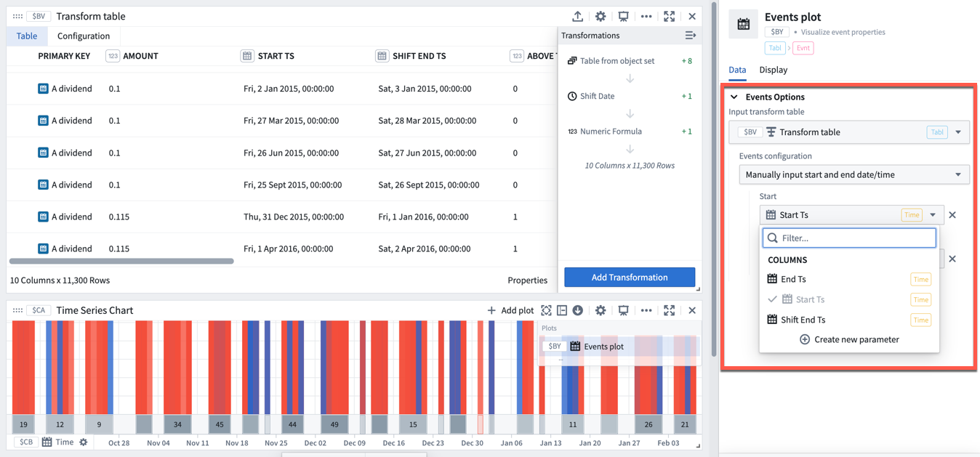Open more options in Transform table header
The image size is (980, 457).
click(646, 16)
